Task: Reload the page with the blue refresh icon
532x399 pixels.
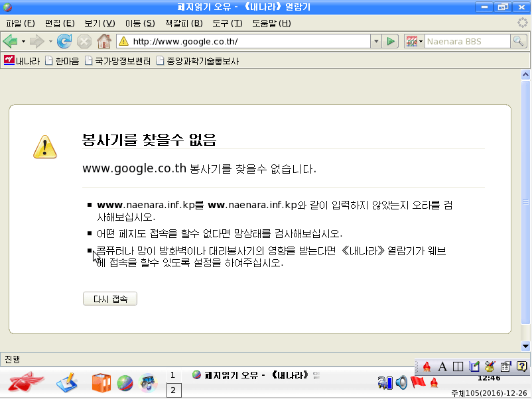Action: click(x=64, y=41)
